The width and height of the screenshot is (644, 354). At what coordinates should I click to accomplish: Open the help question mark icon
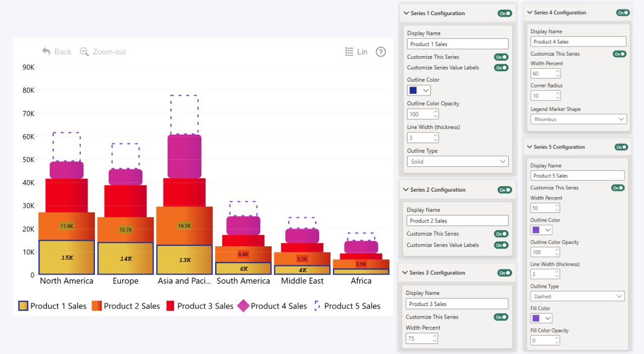click(381, 52)
